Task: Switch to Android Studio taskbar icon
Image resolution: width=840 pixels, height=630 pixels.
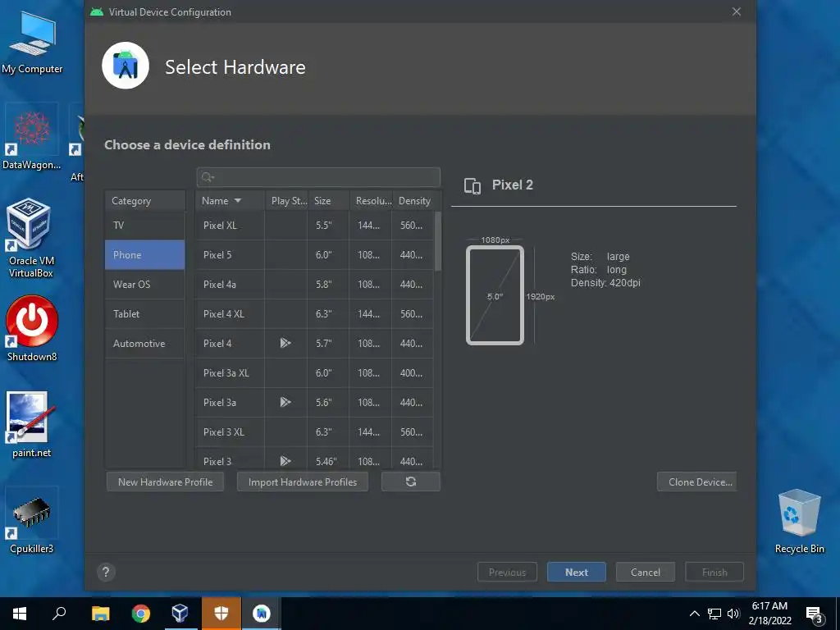Action: pyautogui.click(x=262, y=614)
